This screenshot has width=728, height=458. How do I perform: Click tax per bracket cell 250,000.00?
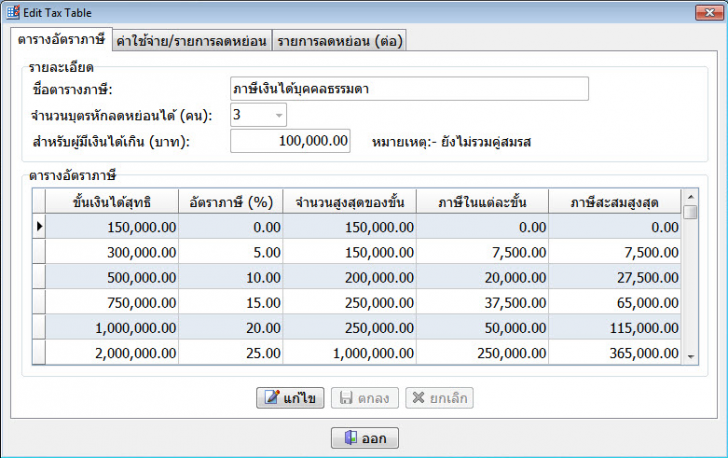(x=482, y=352)
